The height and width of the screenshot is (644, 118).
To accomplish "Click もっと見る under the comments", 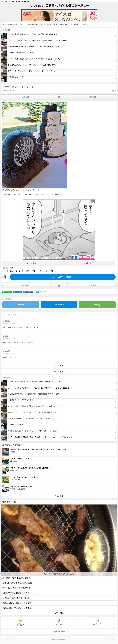I will point(59,365).
